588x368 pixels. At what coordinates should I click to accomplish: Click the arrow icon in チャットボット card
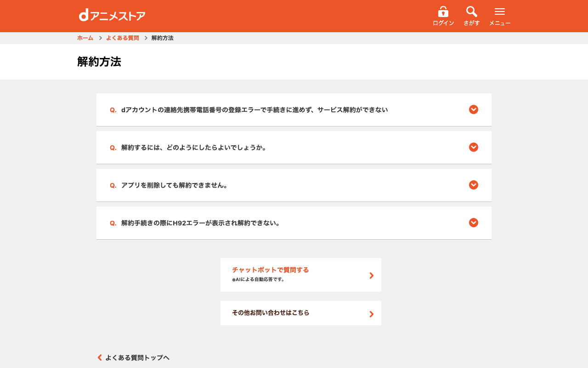(372, 276)
